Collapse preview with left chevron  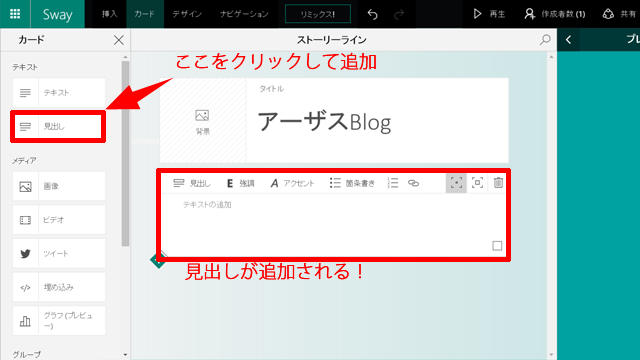coord(568,40)
